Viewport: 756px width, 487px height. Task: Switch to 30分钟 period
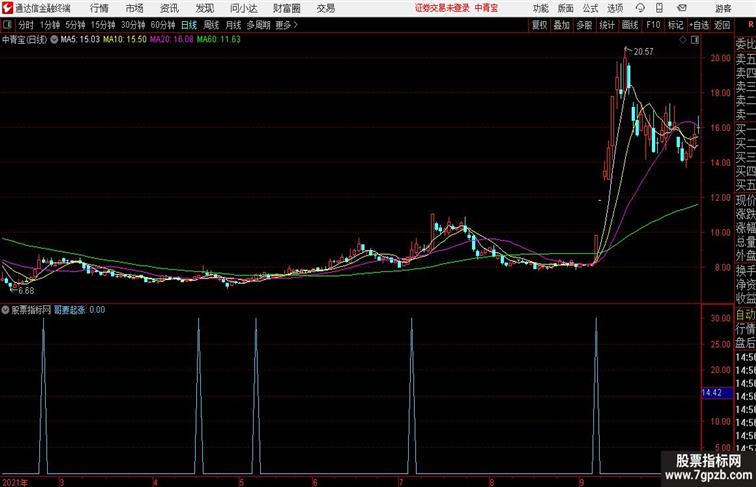(133, 25)
